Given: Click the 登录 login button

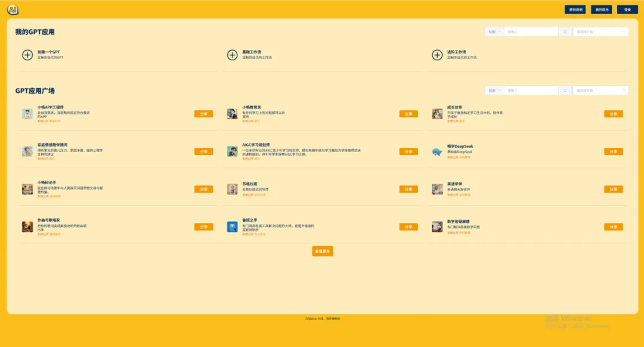Looking at the screenshot, I should pyautogui.click(x=627, y=10).
